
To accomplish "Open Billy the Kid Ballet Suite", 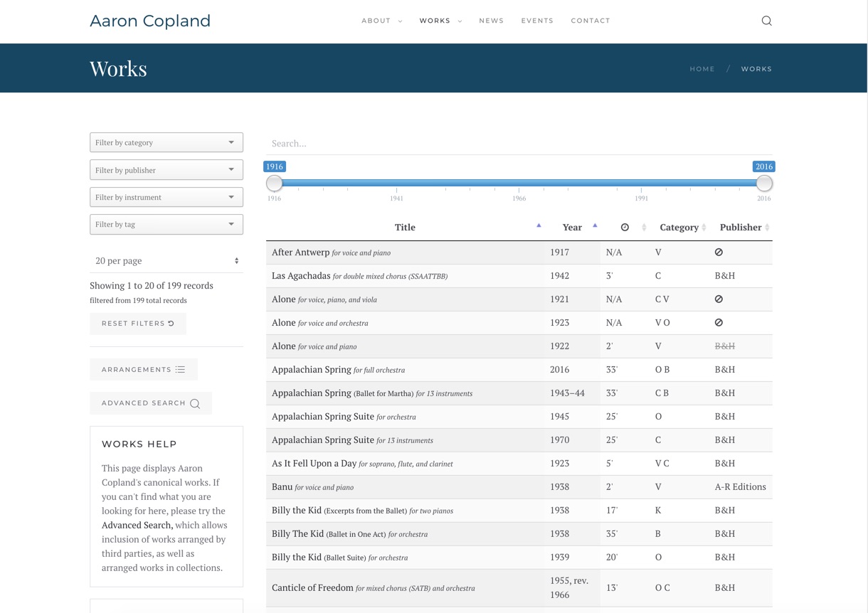I will [x=339, y=558].
